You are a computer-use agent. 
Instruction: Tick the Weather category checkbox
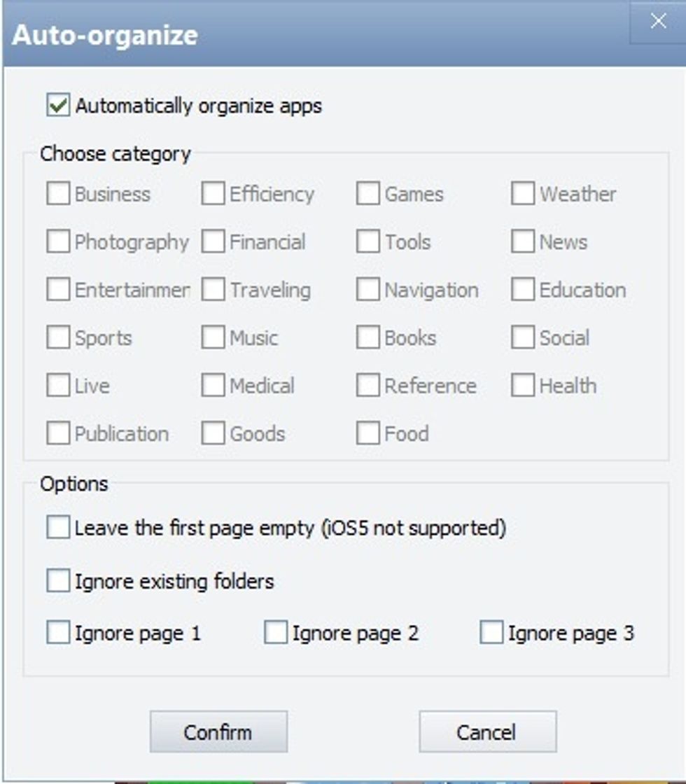pos(522,194)
